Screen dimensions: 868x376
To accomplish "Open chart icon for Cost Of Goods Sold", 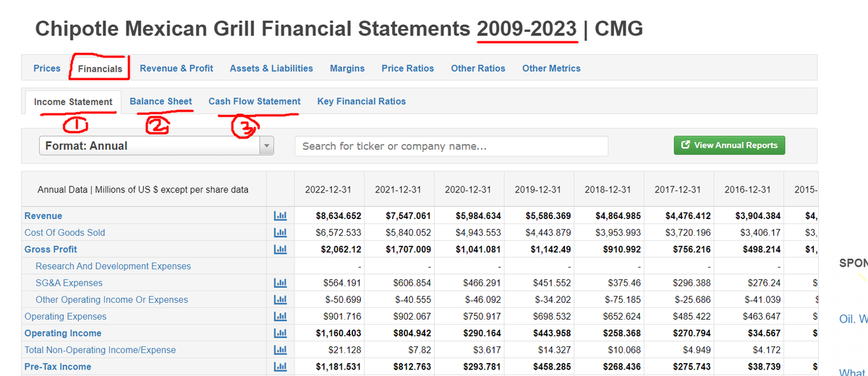I will tap(281, 232).
